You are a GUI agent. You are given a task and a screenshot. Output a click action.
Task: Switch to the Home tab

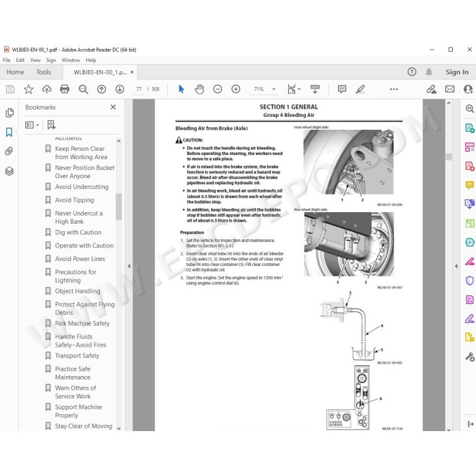(x=15, y=72)
